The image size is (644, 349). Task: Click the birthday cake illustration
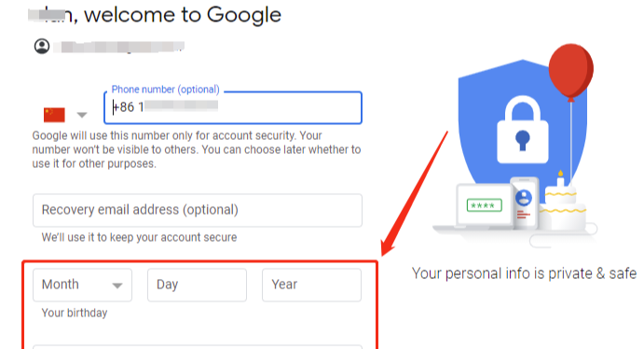click(x=563, y=202)
